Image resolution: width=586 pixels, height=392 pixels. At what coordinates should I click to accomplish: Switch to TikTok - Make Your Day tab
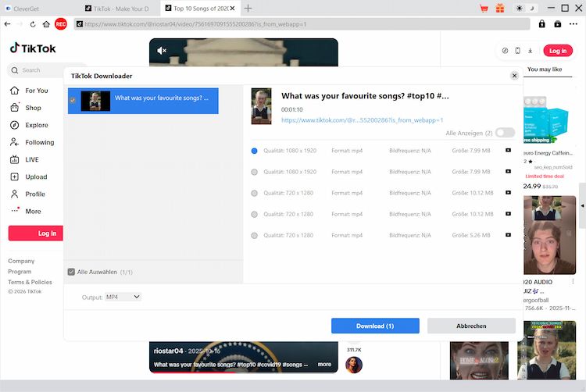pos(120,9)
